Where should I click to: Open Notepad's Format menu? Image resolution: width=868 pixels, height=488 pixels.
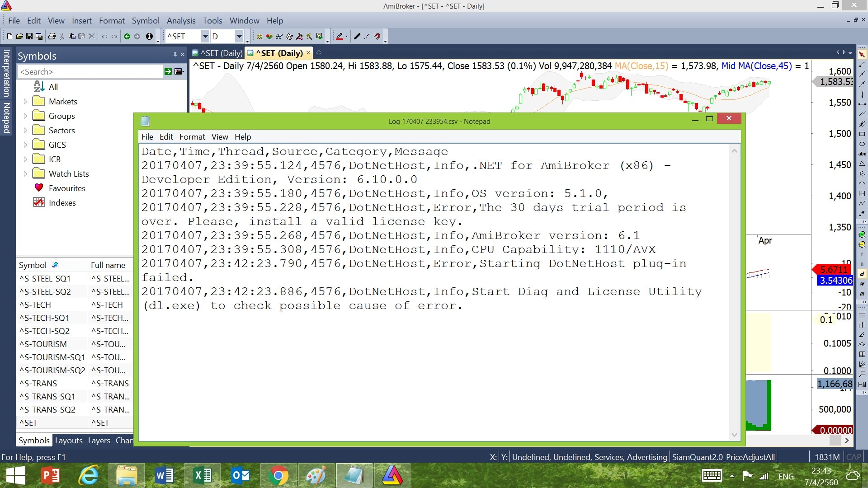[x=192, y=137]
